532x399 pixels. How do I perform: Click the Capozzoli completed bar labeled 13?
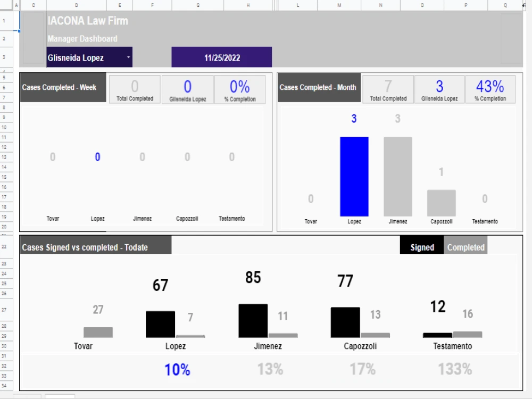point(376,335)
